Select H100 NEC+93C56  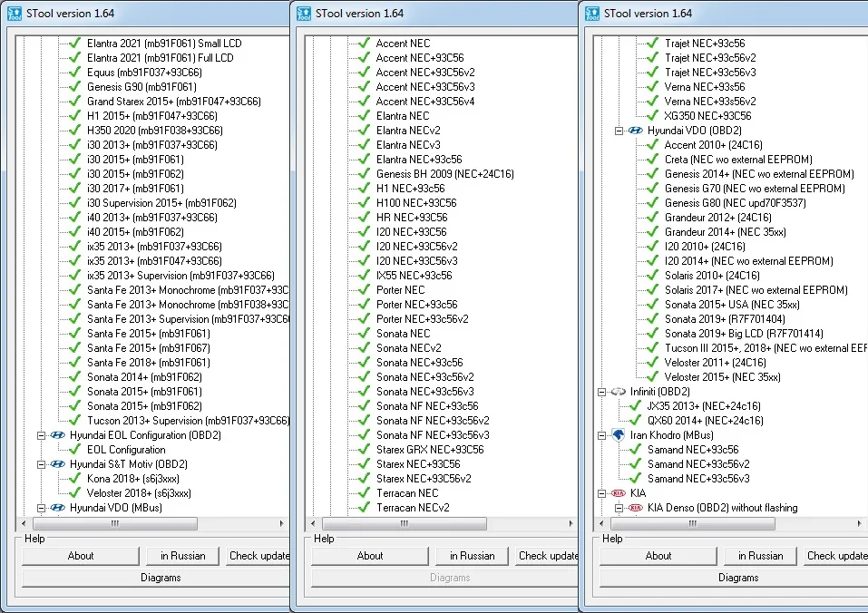tap(416, 203)
